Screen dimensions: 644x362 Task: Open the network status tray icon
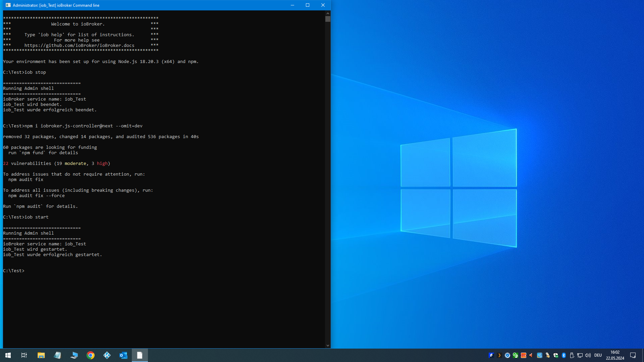580,355
